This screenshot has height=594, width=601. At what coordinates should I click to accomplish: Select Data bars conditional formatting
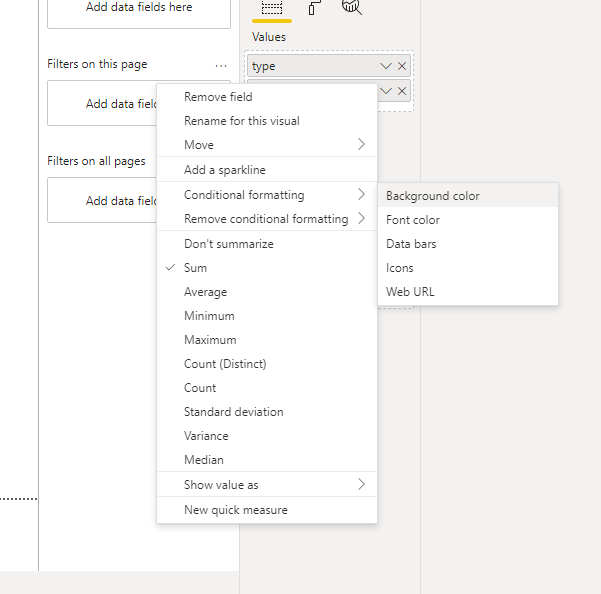468,244
